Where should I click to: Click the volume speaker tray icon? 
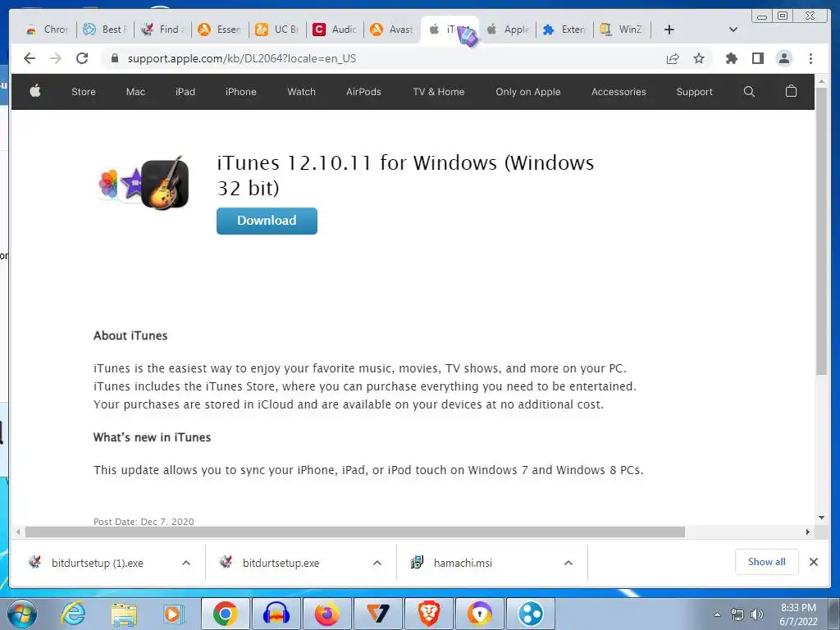(757, 614)
